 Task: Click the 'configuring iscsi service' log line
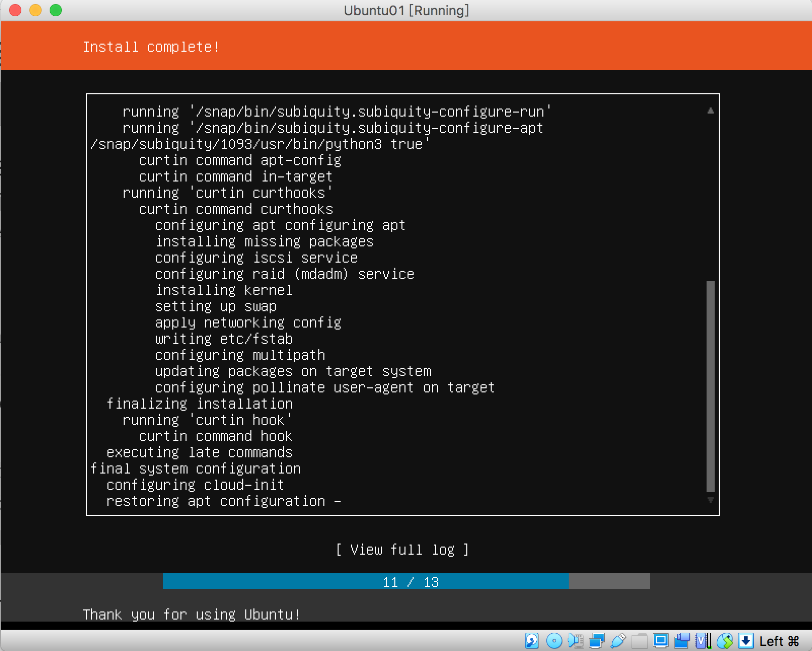256,258
